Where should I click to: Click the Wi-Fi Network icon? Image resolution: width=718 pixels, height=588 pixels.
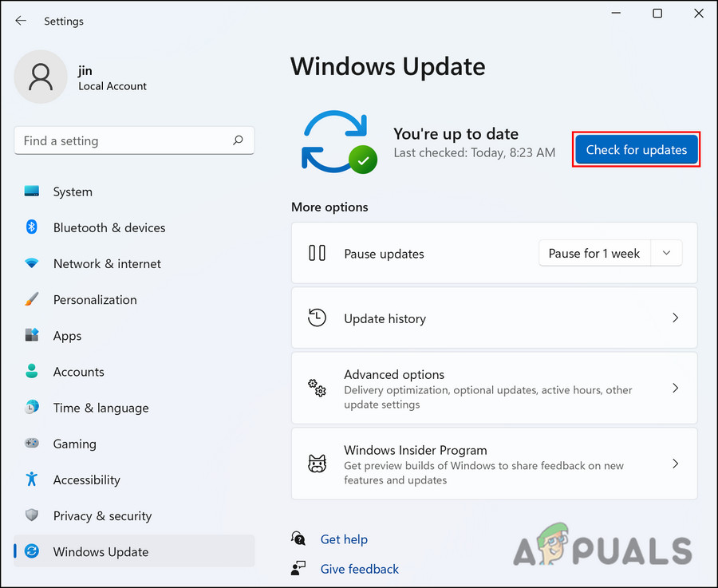(32, 263)
